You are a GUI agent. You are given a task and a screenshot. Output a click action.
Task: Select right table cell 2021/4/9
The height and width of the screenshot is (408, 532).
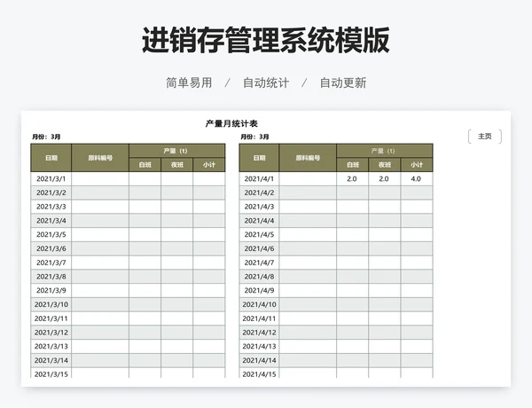[x=259, y=291]
